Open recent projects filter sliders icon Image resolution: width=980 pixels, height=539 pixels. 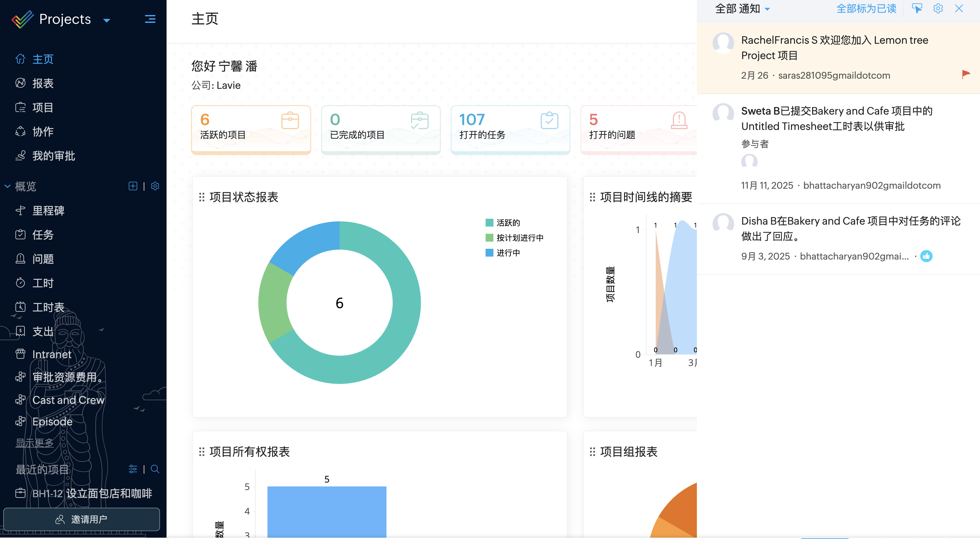133,469
